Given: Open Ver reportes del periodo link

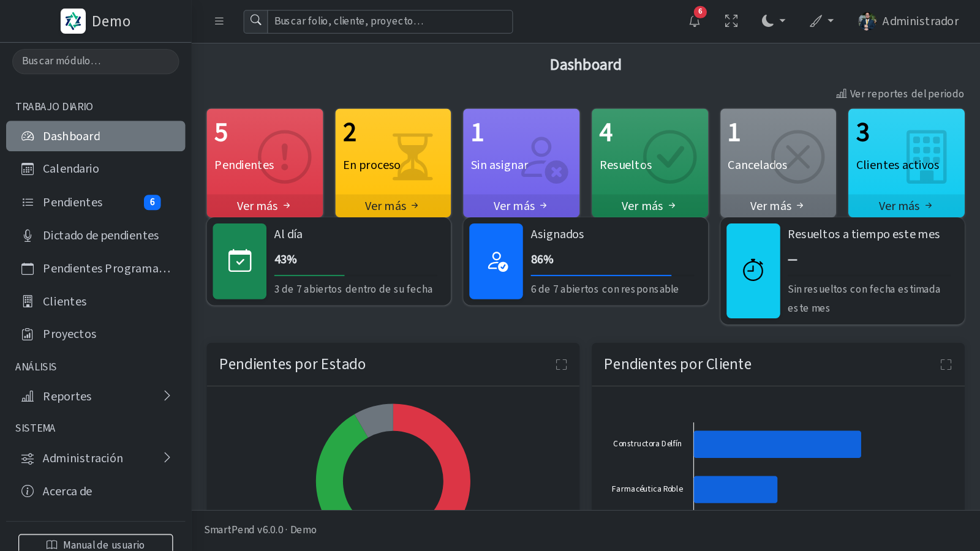Looking at the screenshot, I should tap(900, 94).
